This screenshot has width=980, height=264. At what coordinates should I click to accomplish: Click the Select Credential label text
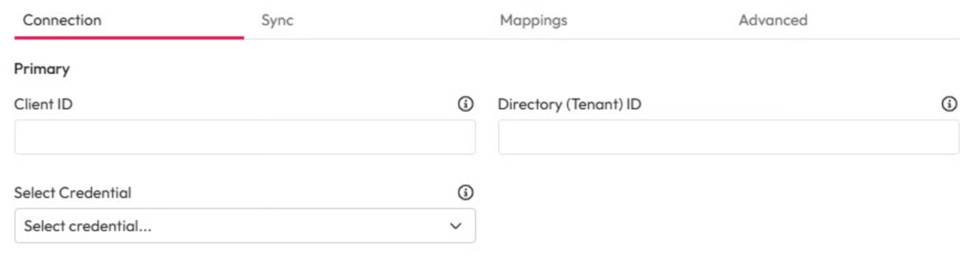[72, 193]
